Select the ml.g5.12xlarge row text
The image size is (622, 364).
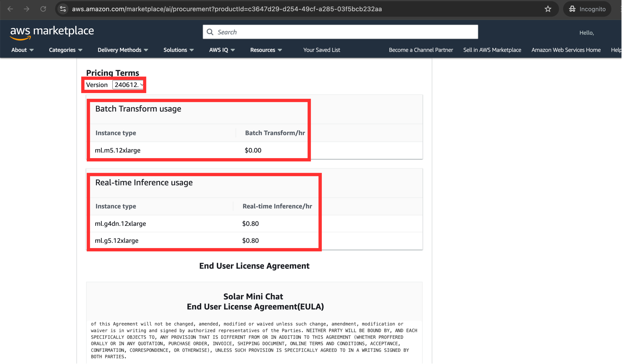[117, 241]
